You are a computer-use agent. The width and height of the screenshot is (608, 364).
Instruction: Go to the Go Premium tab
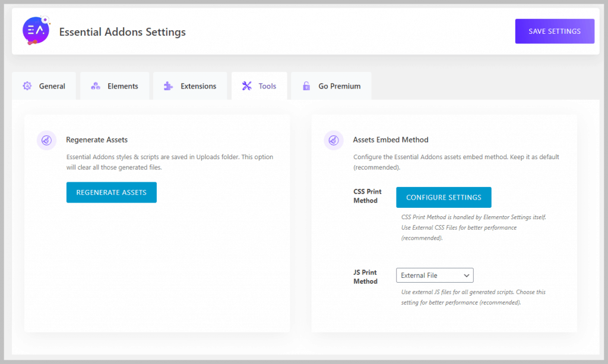pyautogui.click(x=331, y=86)
